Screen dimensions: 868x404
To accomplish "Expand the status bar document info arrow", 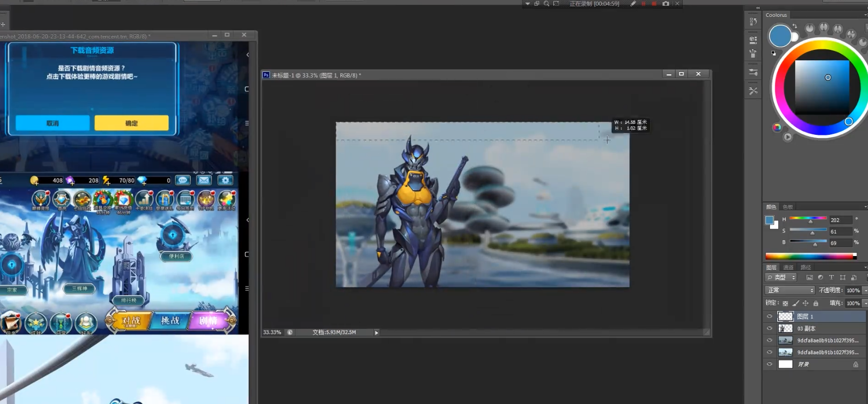I will tap(377, 332).
